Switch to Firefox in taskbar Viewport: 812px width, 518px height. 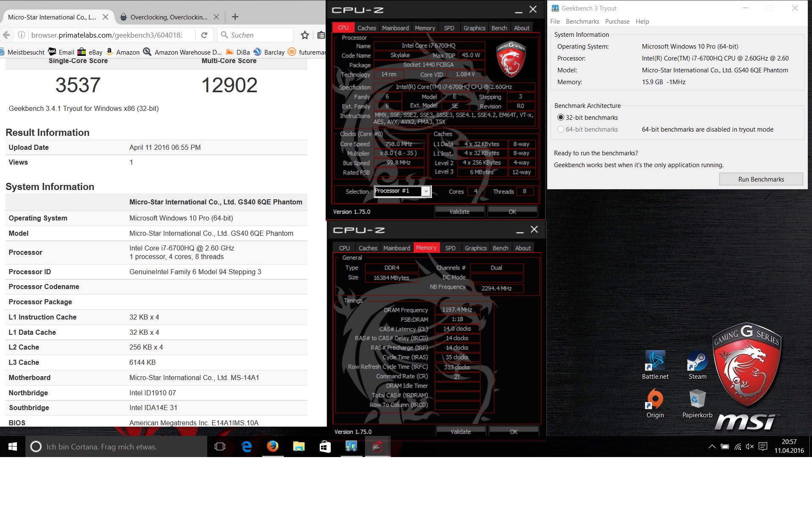(x=273, y=446)
